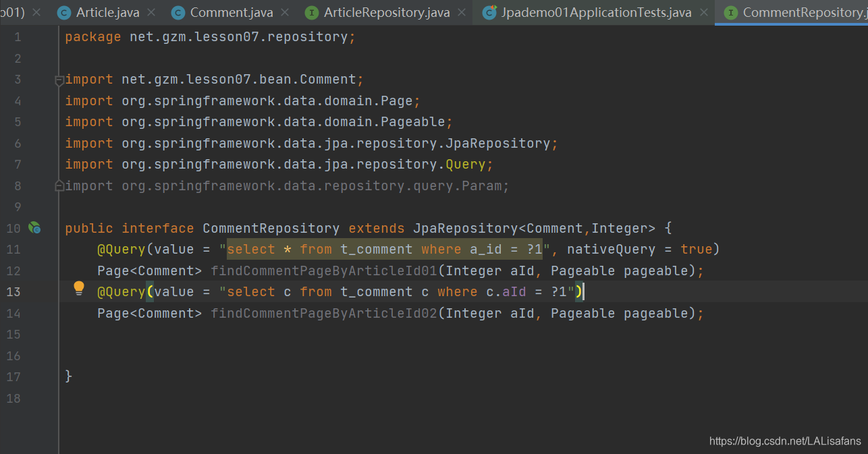
Task: Click the closing brace on line 17
Action: (x=69, y=377)
